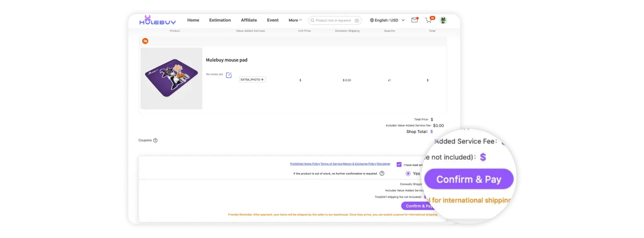The width and height of the screenshot is (644, 238).
Task: Open the English / USD language selector
Action: click(387, 20)
